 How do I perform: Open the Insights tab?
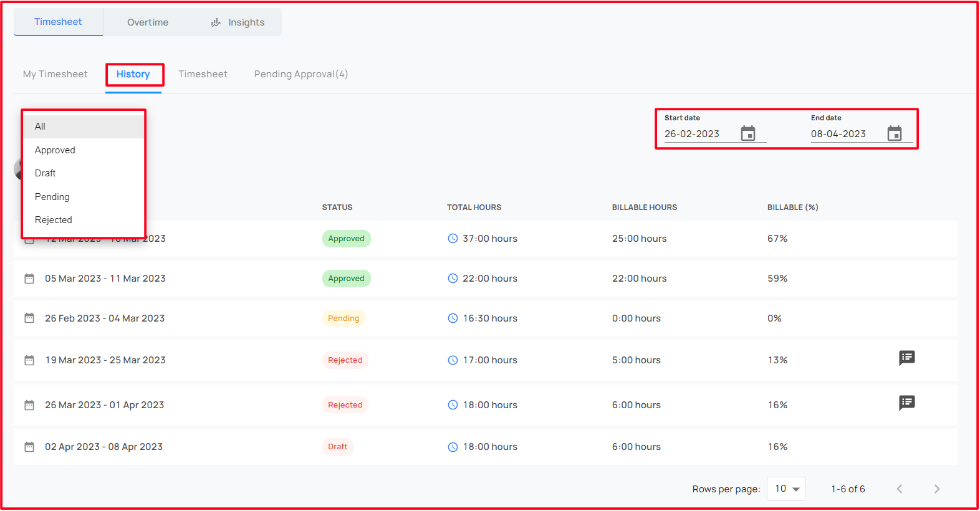(238, 22)
